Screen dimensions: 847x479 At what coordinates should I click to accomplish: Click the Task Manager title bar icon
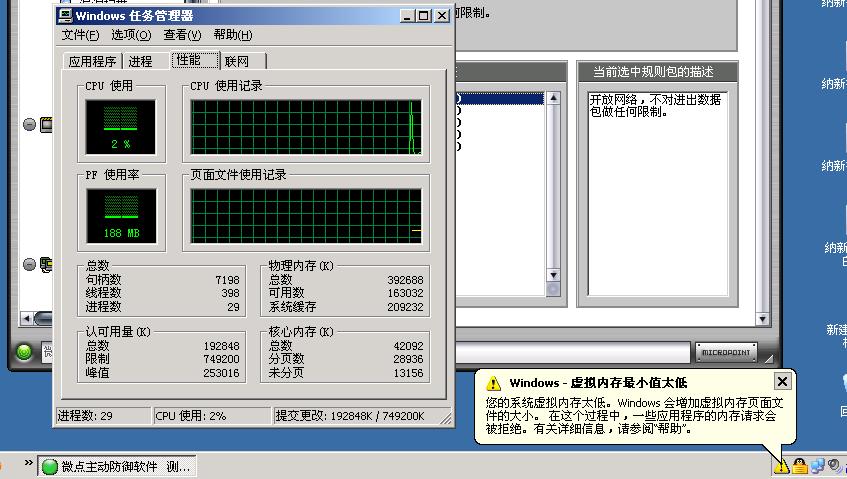[65, 15]
